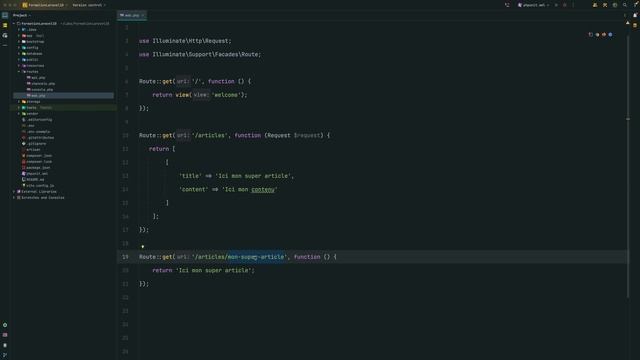Screen dimensions: 640x360
Task: Open the Git tool window icon
Action: tap(5, 355)
